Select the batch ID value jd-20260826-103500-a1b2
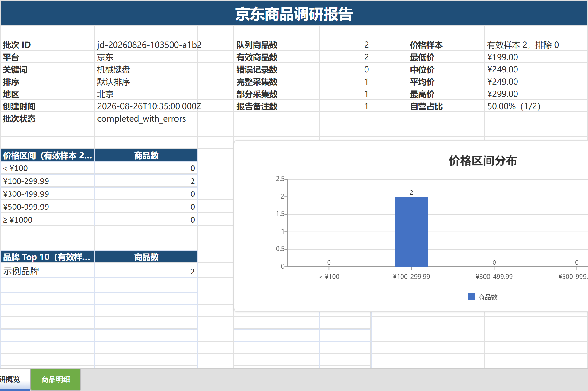This screenshot has width=588, height=391. 146,45
